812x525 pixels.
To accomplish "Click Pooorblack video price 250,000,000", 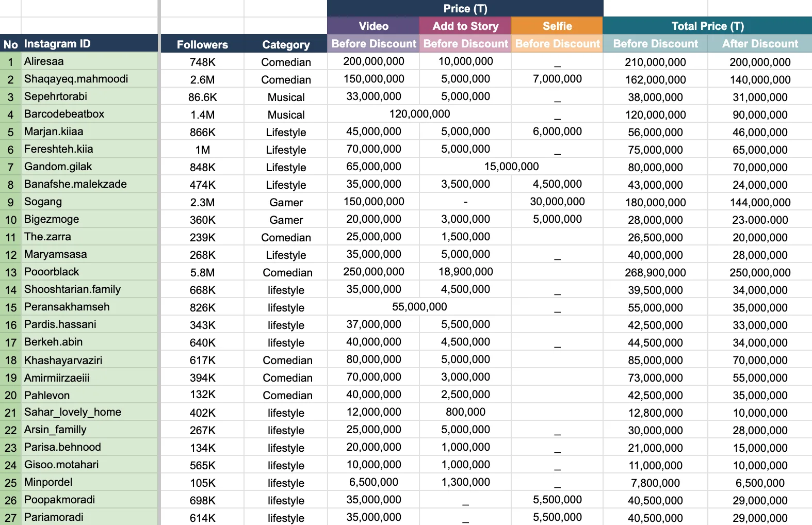I will 373,272.
